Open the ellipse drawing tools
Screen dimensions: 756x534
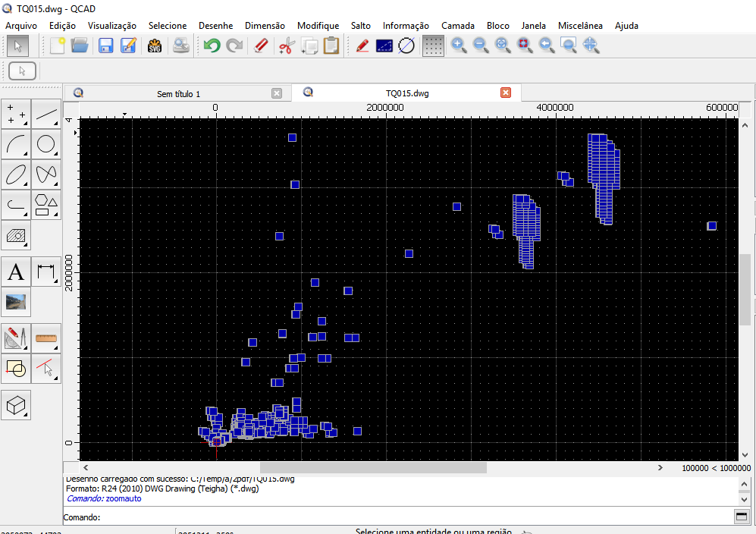pyautogui.click(x=16, y=174)
